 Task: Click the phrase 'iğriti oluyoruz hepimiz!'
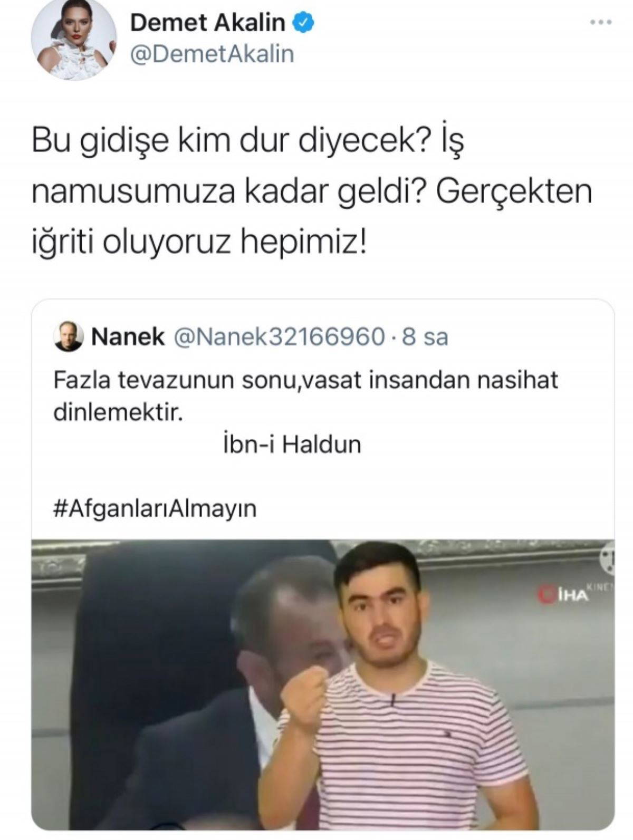coord(198,243)
